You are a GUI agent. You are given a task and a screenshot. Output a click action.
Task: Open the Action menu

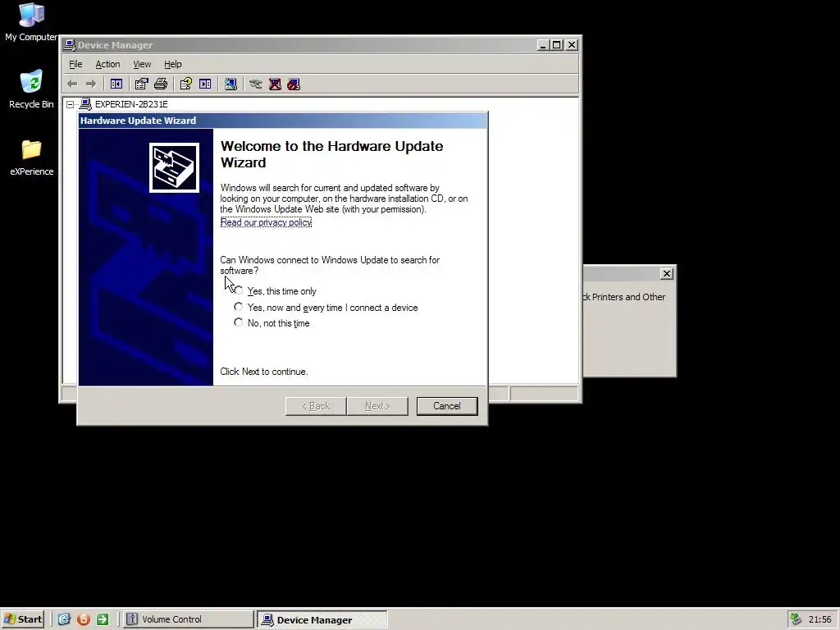pos(107,64)
